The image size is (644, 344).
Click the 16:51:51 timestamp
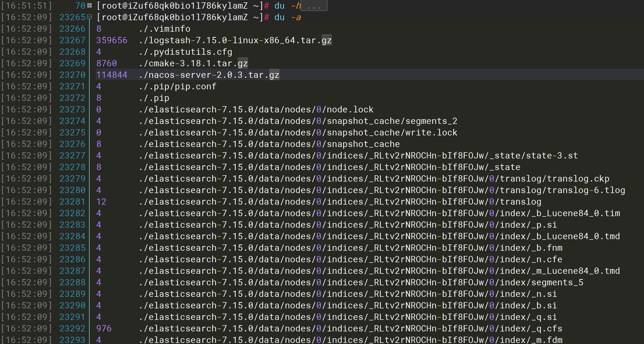click(x=26, y=6)
